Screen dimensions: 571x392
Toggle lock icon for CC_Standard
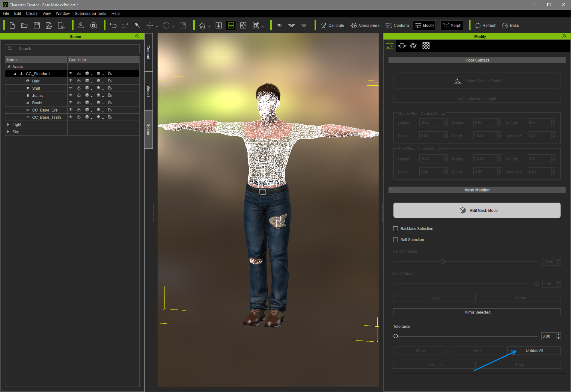(79, 73)
